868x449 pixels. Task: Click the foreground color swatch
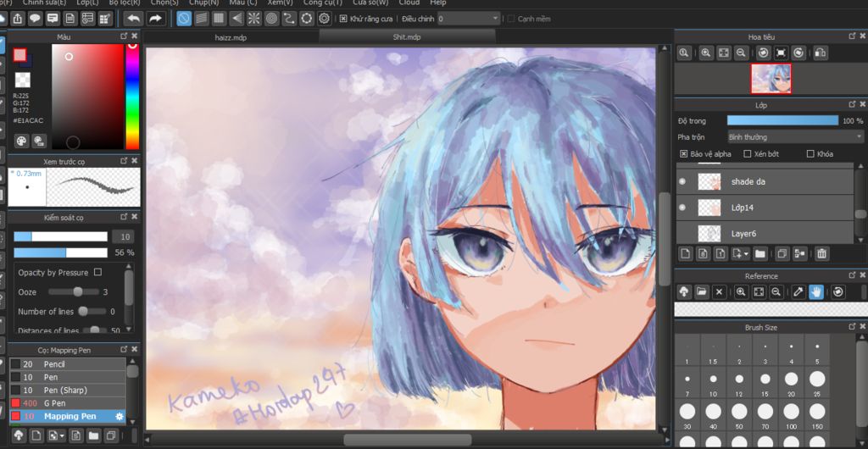pyautogui.click(x=20, y=55)
